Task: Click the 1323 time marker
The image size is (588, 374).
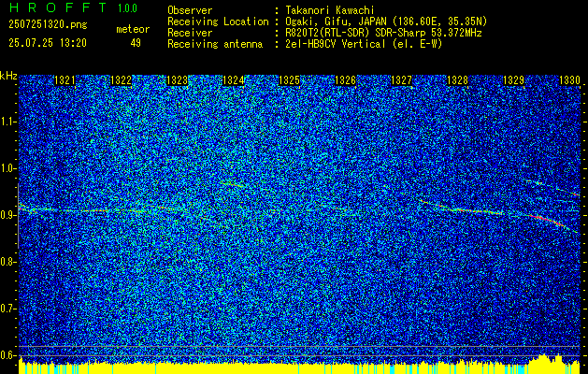Action: [x=177, y=80]
